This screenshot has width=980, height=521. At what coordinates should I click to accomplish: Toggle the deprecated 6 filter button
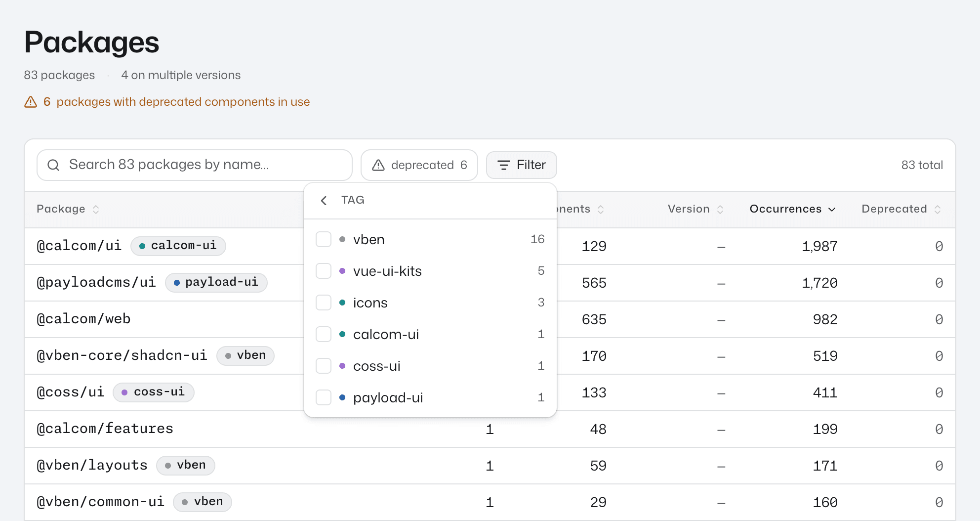click(419, 165)
